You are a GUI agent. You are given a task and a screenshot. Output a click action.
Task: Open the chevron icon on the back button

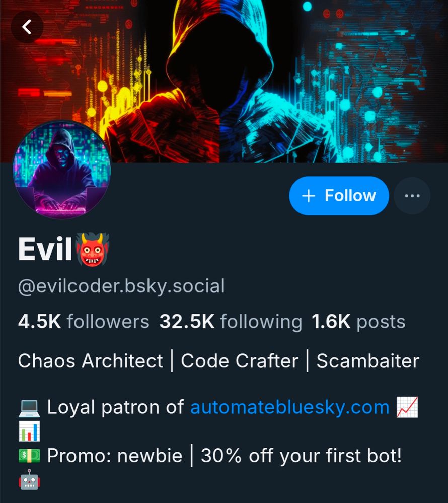point(27,27)
